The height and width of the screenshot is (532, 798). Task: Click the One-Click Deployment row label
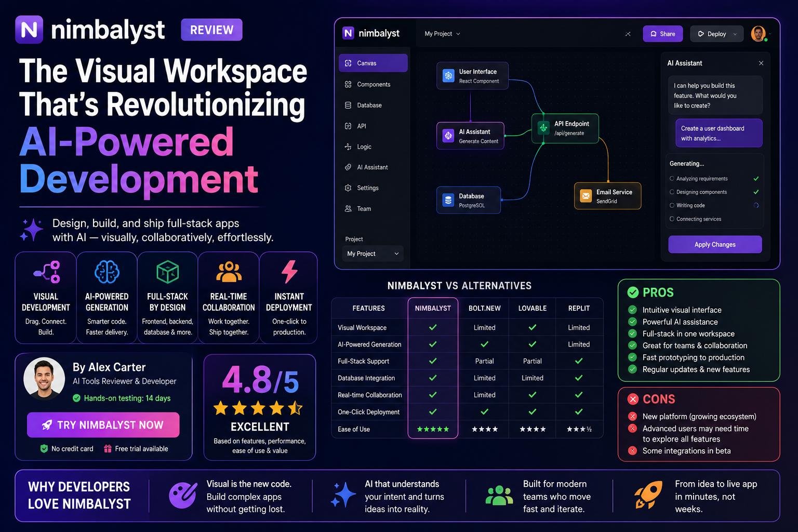pos(369,412)
